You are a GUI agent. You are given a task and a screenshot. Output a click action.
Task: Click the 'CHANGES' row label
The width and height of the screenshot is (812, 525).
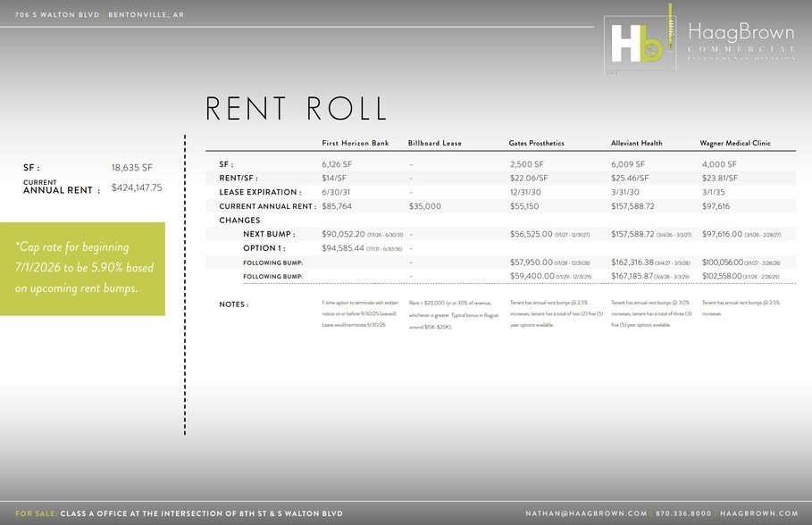(239, 220)
